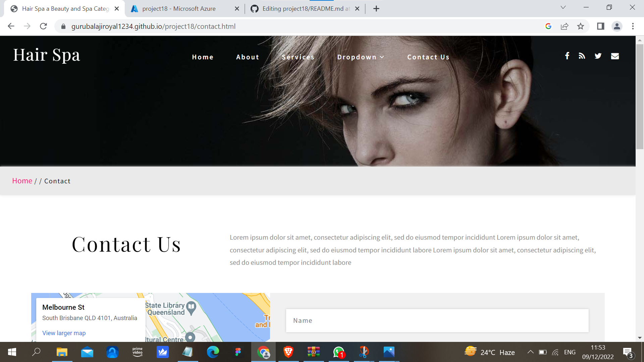This screenshot has width=644, height=362.
Task: Click the Name input field
Action: tap(437, 320)
